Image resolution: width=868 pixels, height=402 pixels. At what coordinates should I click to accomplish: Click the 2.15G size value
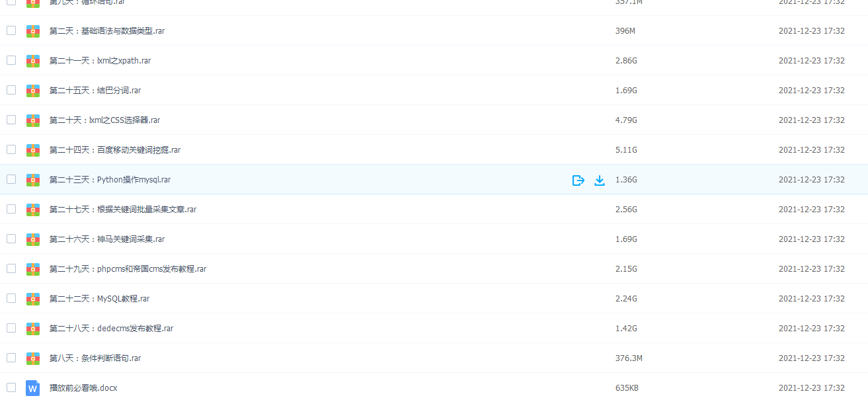click(x=626, y=269)
